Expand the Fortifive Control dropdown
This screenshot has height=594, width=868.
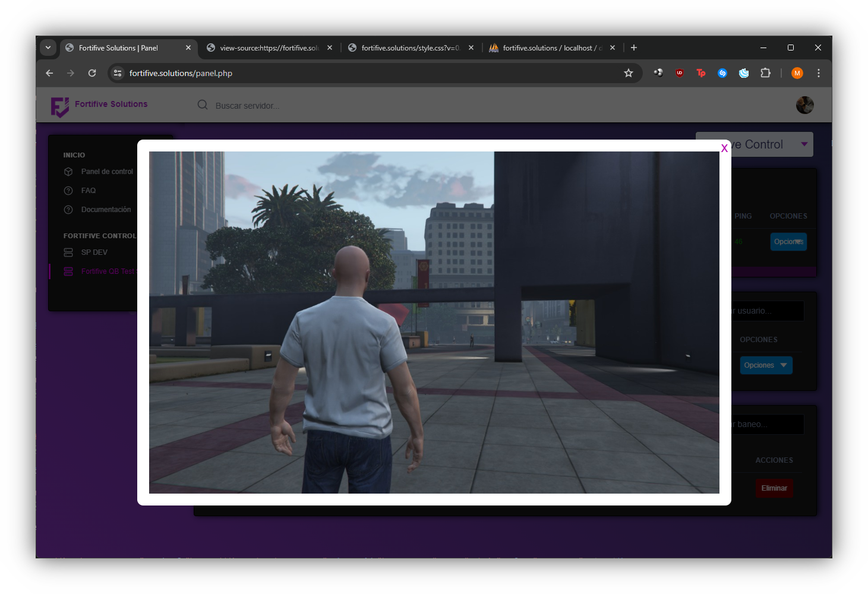coord(804,144)
